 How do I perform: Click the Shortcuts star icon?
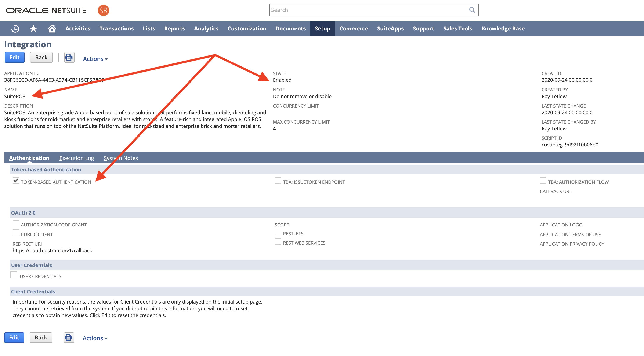[x=33, y=29]
